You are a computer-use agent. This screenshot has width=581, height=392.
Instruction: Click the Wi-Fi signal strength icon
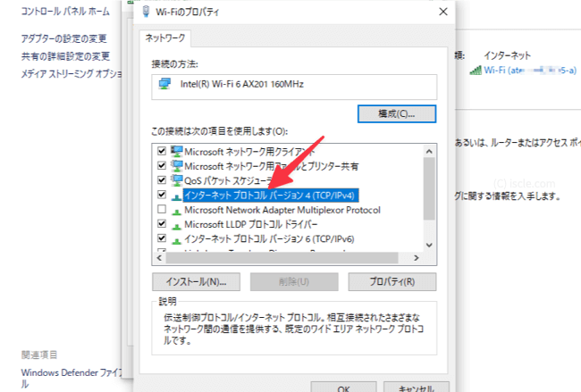point(476,70)
